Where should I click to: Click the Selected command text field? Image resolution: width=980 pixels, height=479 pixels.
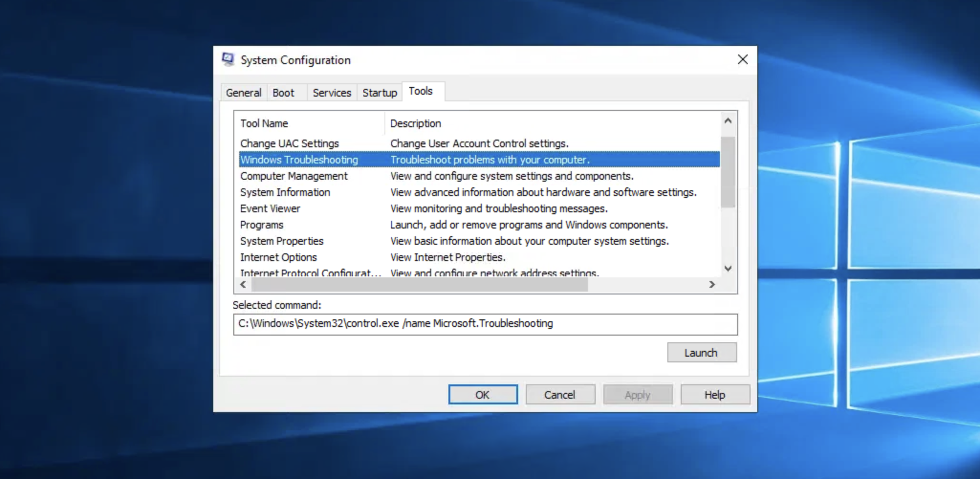pos(485,324)
